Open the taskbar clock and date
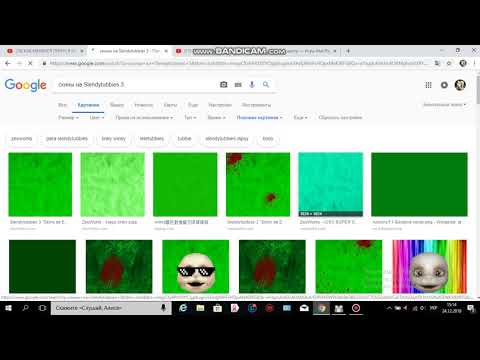 452,308
